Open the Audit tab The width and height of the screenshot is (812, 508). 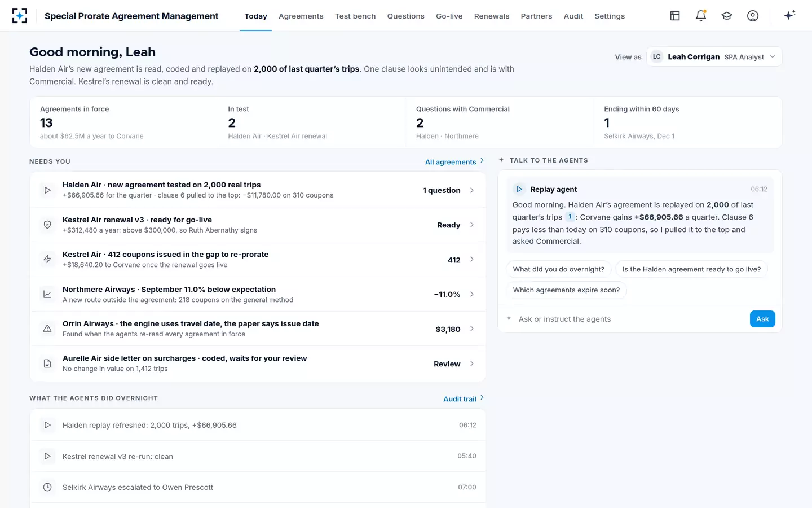click(x=573, y=16)
